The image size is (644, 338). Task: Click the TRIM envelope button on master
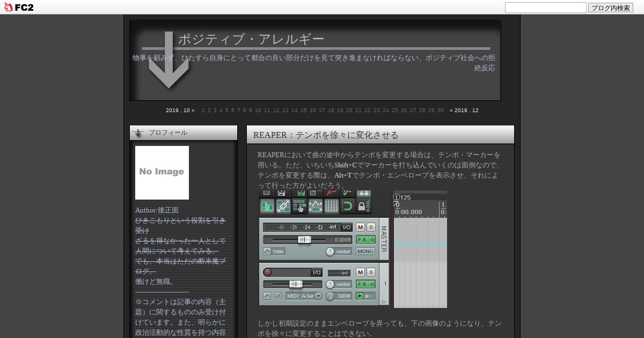274,252
